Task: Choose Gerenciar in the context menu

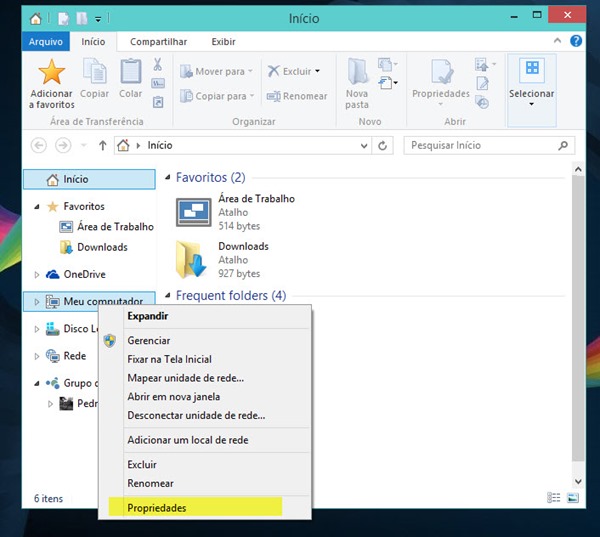Action: pyautogui.click(x=205, y=340)
